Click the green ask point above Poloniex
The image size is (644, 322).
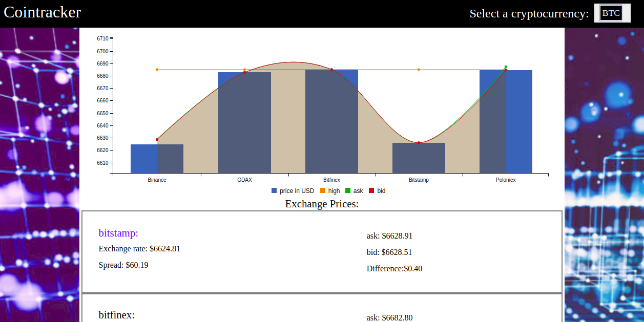506,67
